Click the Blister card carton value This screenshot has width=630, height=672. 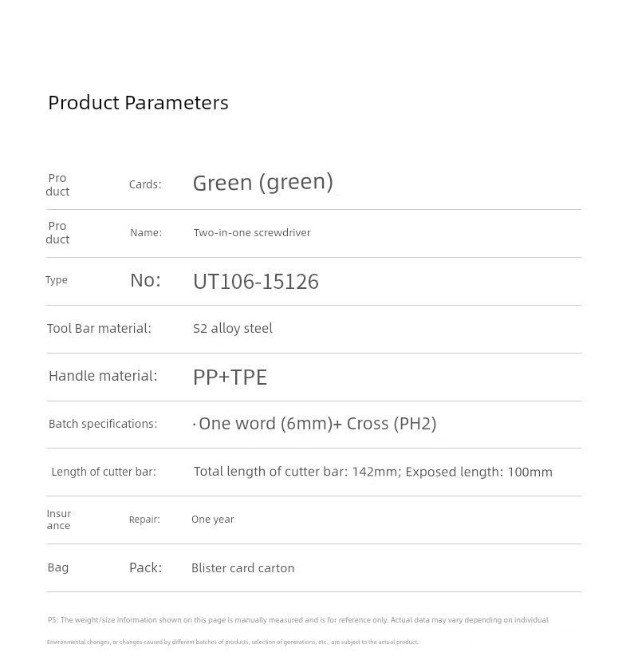point(243,568)
